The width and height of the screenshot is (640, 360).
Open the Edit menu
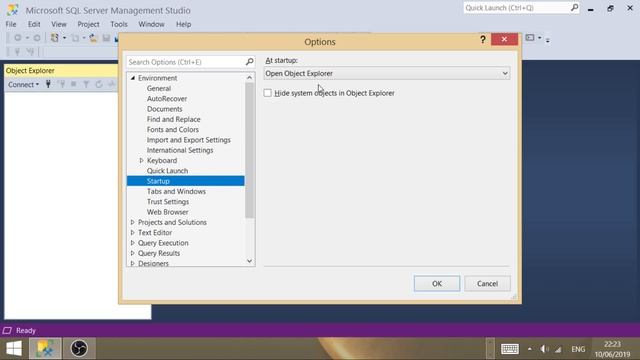click(34, 24)
